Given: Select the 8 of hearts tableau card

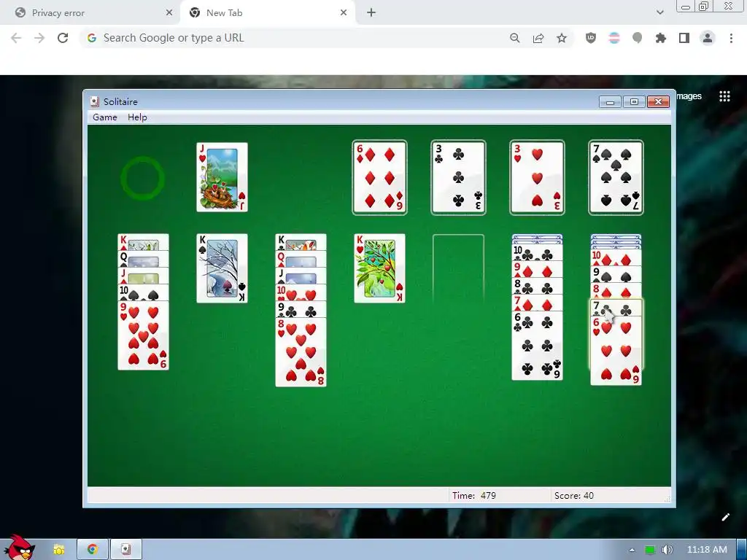Looking at the screenshot, I should coord(301,352).
